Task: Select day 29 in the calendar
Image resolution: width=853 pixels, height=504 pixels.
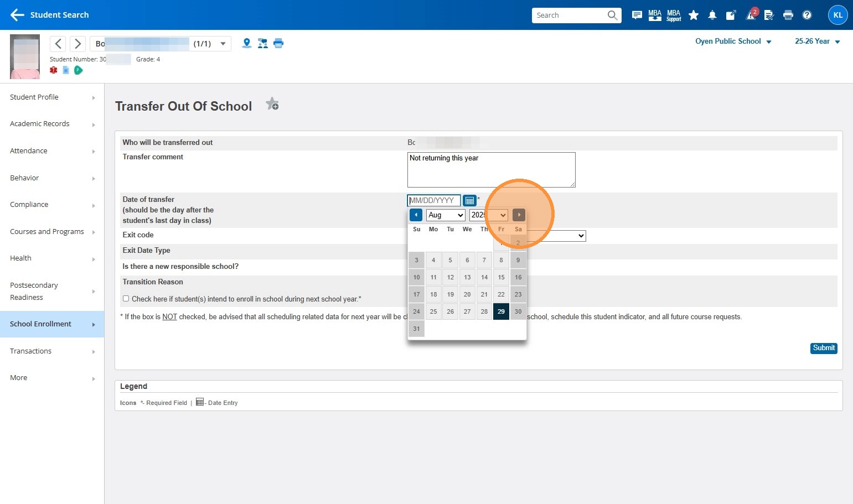Action: [501, 311]
